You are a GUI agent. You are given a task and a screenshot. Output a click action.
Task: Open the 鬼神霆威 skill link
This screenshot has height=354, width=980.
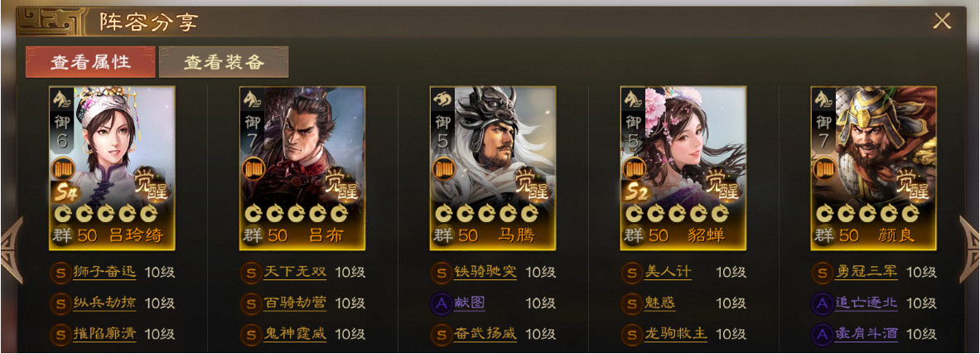[x=295, y=334]
